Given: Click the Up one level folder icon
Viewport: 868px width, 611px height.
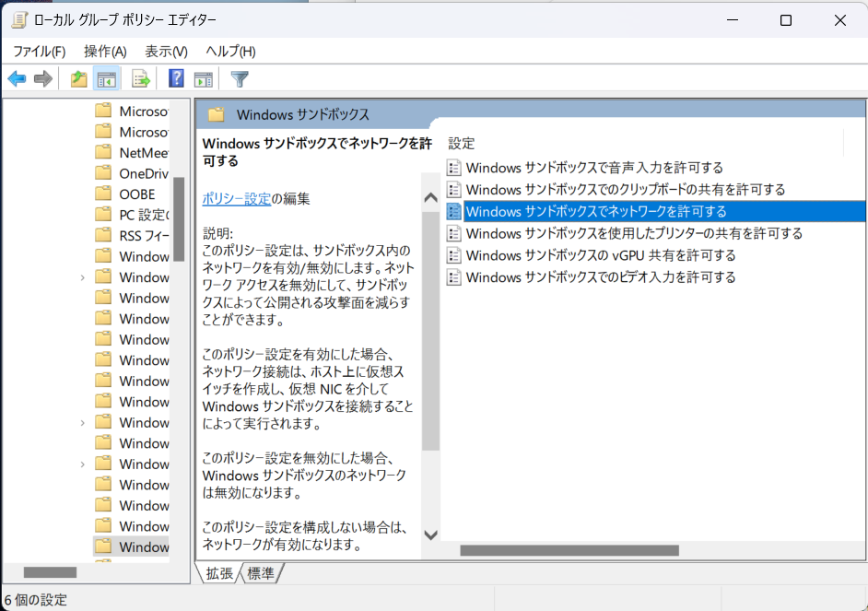Looking at the screenshot, I should tap(79, 78).
